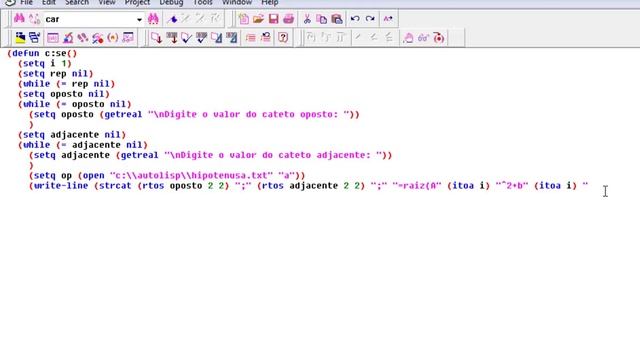Viewport: 640px width, 360px height.
Task: Click the Apropos (a) icon
Action: [x=113, y=38]
